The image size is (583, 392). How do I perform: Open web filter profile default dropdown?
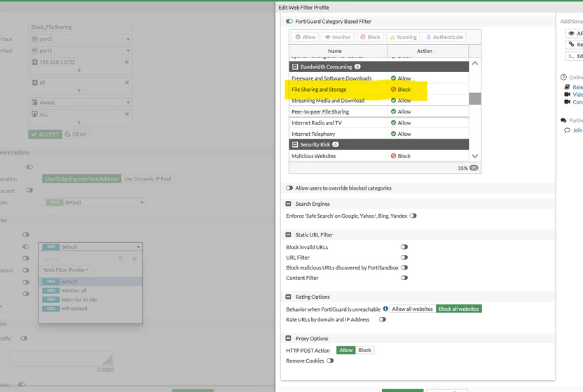[90, 247]
